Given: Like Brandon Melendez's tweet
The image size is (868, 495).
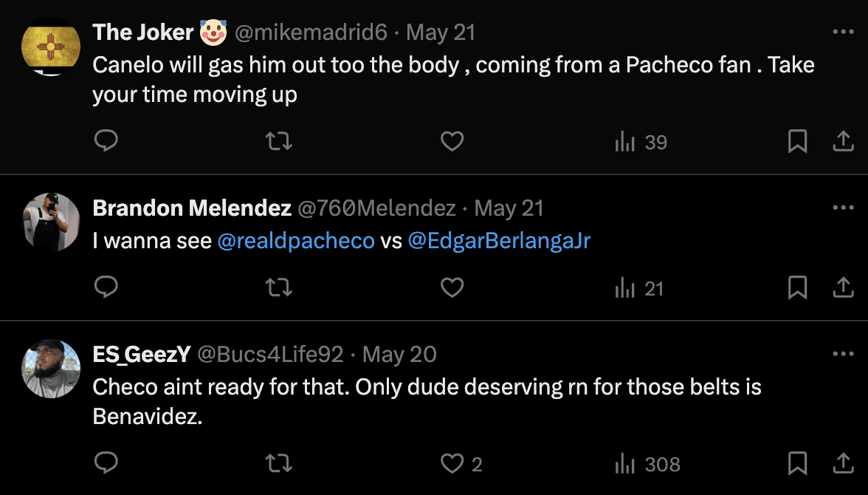Looking at the screenshot, I should click(x=452, y=287).
